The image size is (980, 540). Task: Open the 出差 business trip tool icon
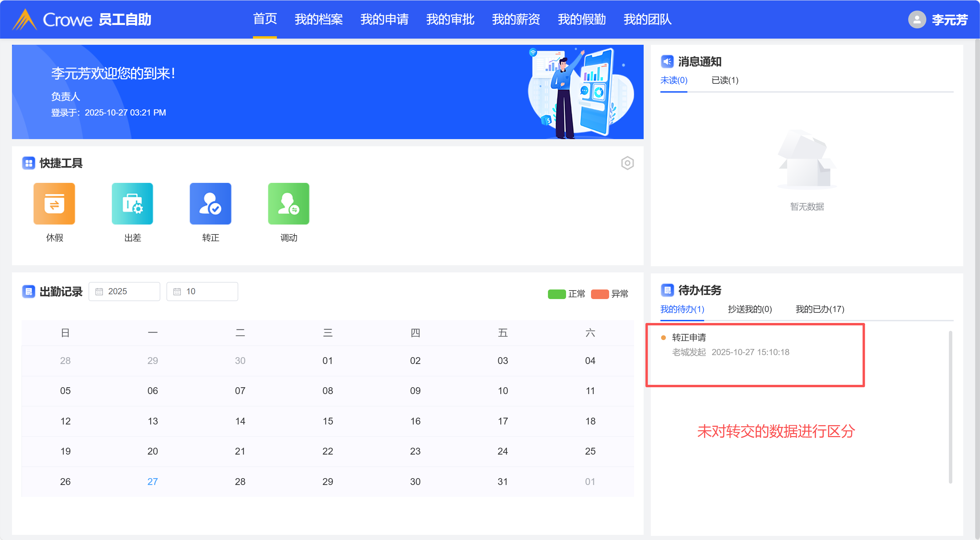pos(132,203)
